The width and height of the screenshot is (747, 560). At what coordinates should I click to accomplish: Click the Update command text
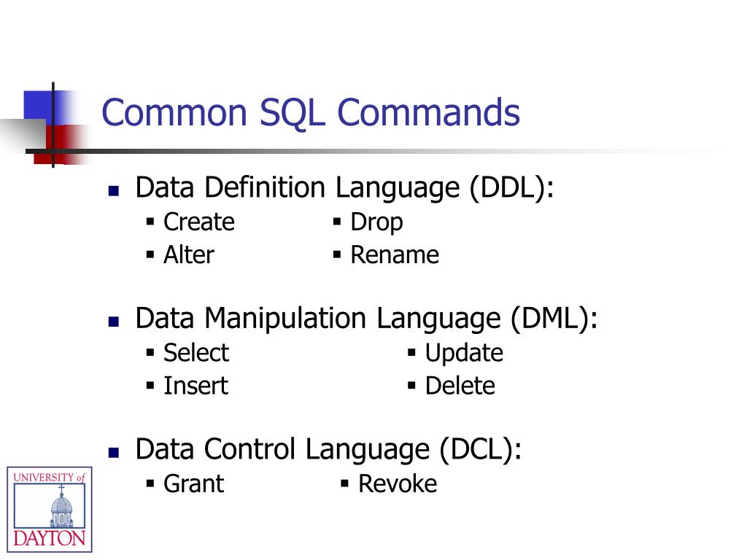pyautogui.click(x=464, y=354)
